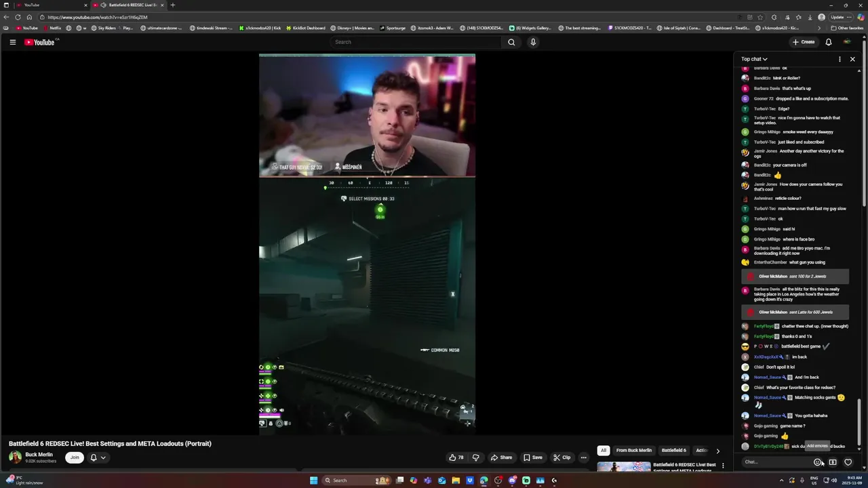Viewport: 868px width, 488px height.
Task: Close the live chat panel
Action: [x=852, y=59]
